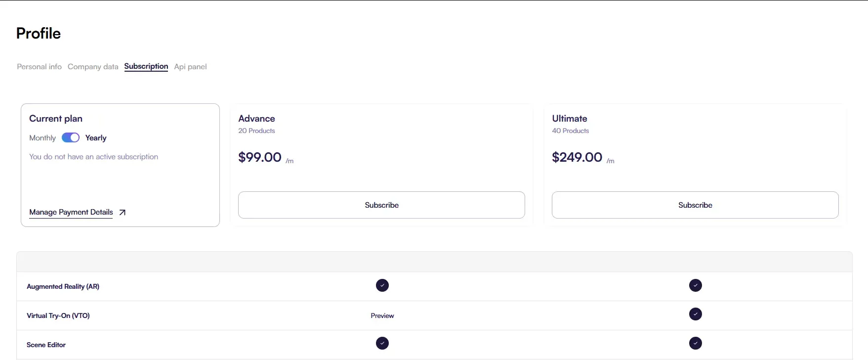Image resolution: width=868 pixels, height=360 pixels.
Task: Subscribe to the Ultimate plan
Action: click(x=695, y=205)
